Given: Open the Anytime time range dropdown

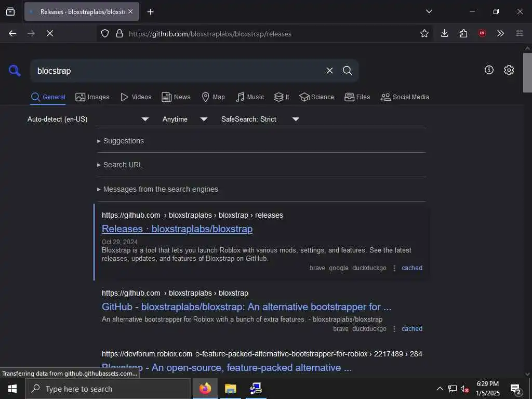Looking at the screenshot, I should pos(185,119).
